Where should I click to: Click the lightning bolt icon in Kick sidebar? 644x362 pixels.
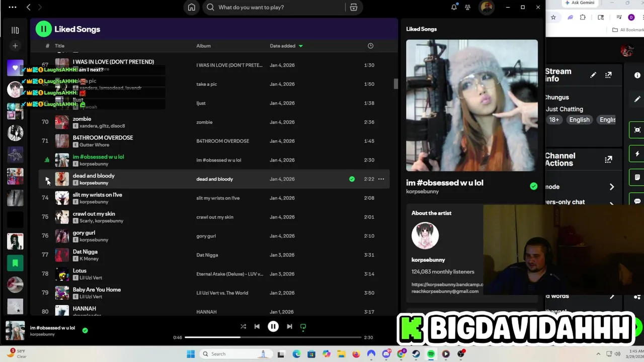click(x=637, y=154)
